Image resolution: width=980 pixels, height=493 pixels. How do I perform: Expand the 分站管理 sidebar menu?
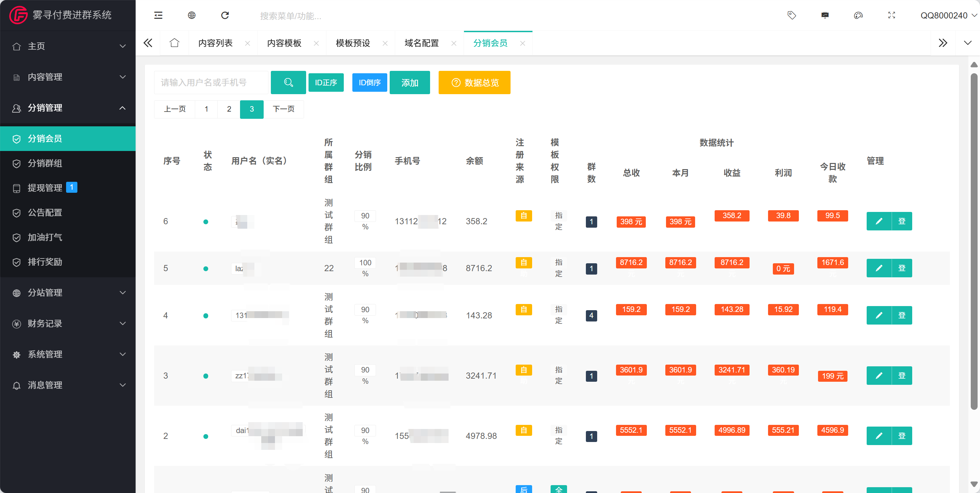[68, 292]
